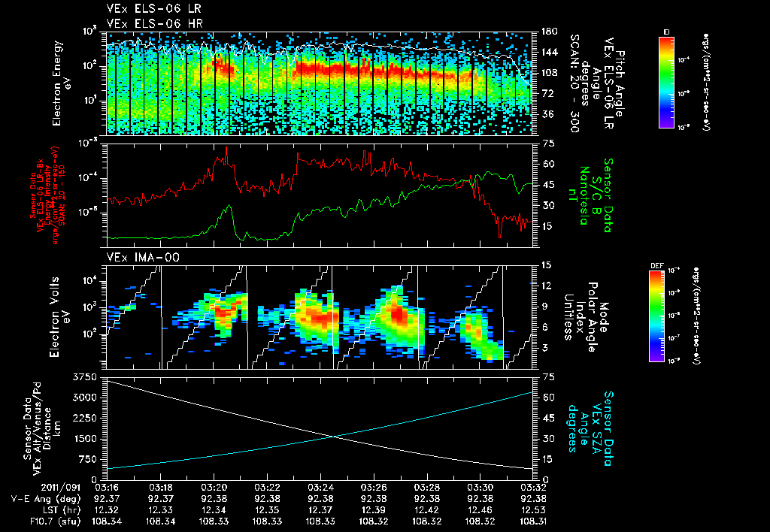Click the 'V-E Ang (deg)' row label
Screen dimensions: 770x532
[46, 499]
